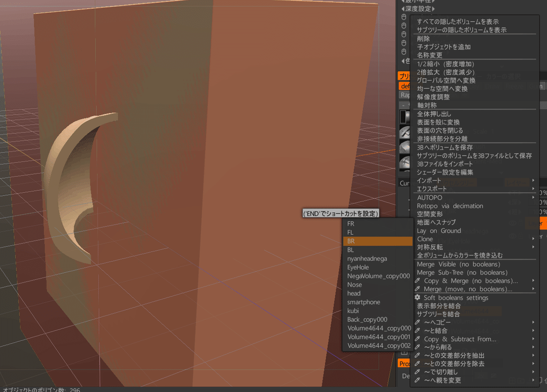Pick FL in the volume submenu
547x392 pixels.
click(351, 232)
